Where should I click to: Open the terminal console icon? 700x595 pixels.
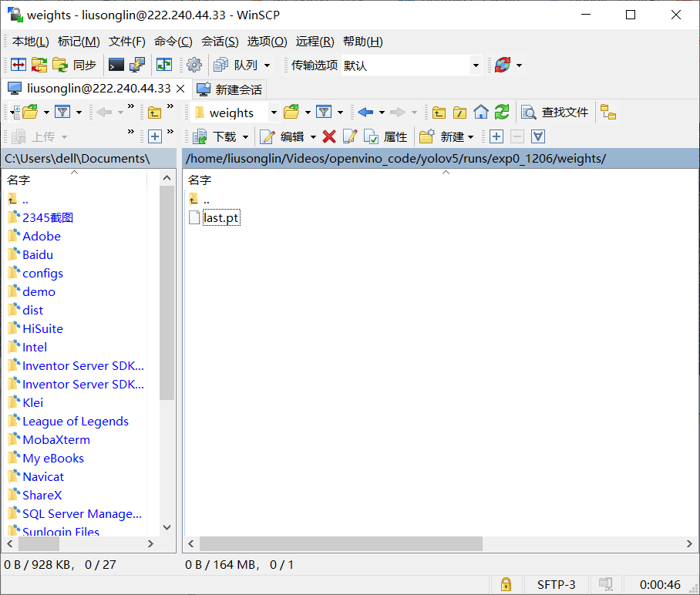coord(116,66)
